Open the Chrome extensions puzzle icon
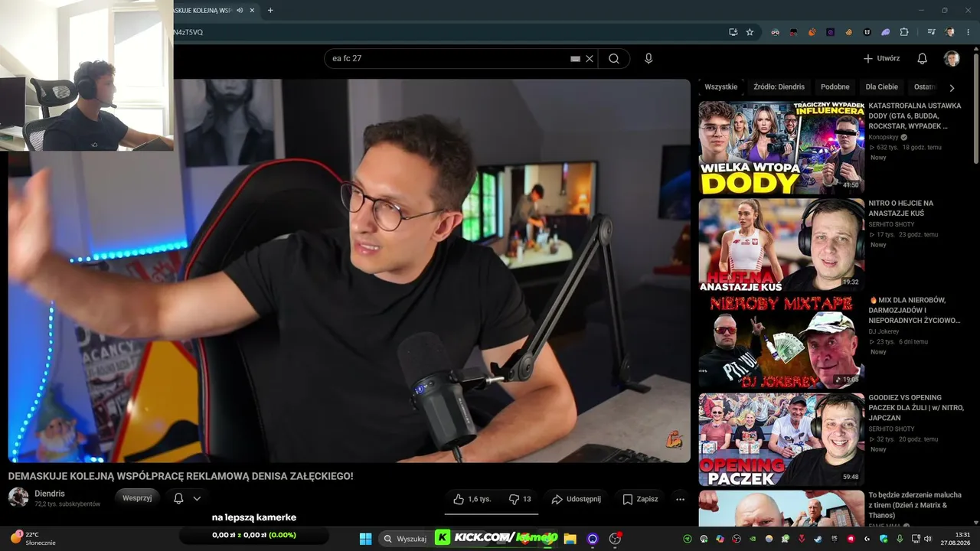980x551 pixels. [x=904, y=32]
